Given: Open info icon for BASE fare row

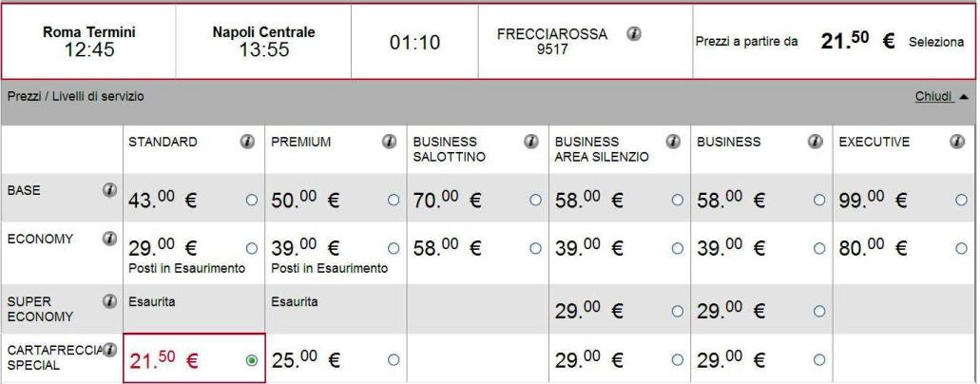Looking at the screenshot, I should pyautogui.click(x=110, y=190).
